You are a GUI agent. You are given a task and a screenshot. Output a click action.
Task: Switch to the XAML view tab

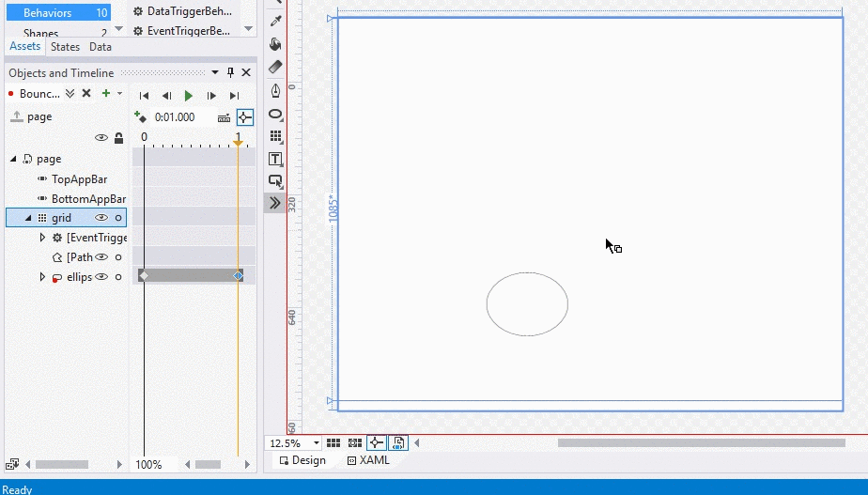point(368,460)
